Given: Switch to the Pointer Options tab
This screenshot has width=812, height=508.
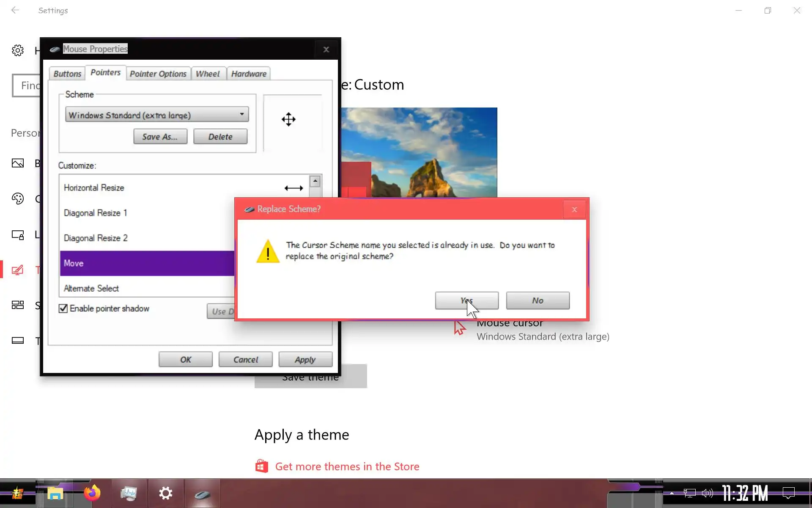Looking at the screenshot, I should 158,74.
